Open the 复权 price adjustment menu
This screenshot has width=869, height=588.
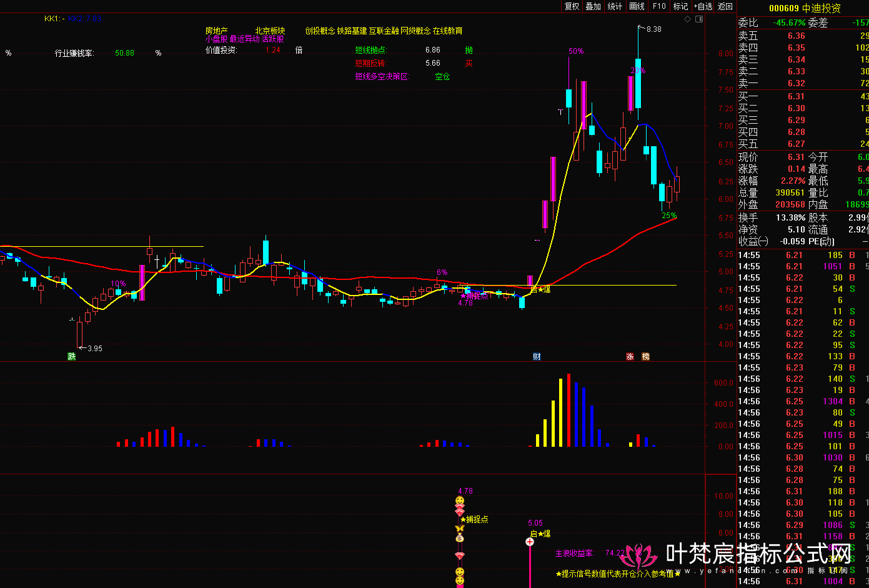(x=572, y=6)
